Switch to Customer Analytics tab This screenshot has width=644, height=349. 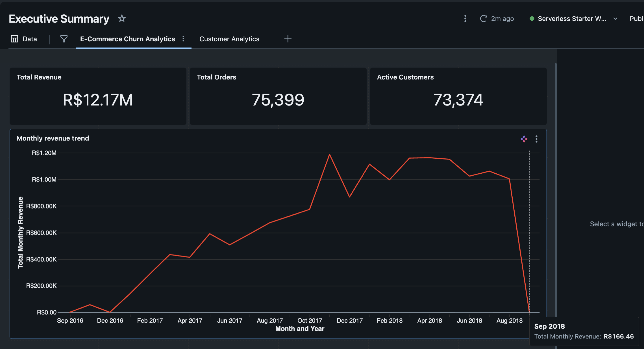click(229, 39)
